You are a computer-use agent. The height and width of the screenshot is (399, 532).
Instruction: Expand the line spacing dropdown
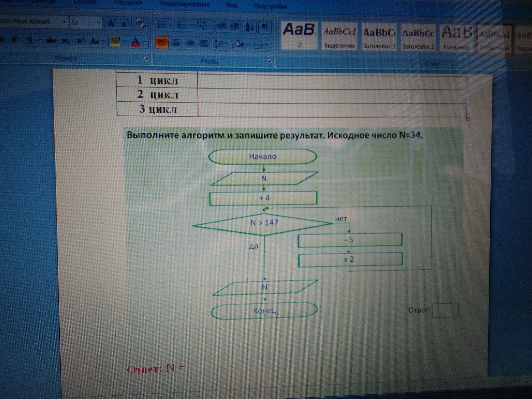[x=226, y=44]
